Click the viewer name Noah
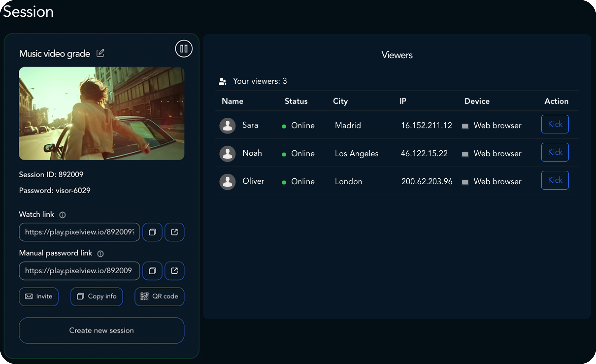The image size is (596, 364). pyautogui.click(x=252, y=153)
